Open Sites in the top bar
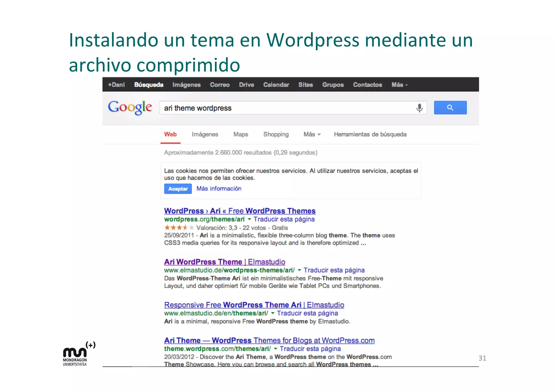This screenshot has width=555, height=392. 306,85
